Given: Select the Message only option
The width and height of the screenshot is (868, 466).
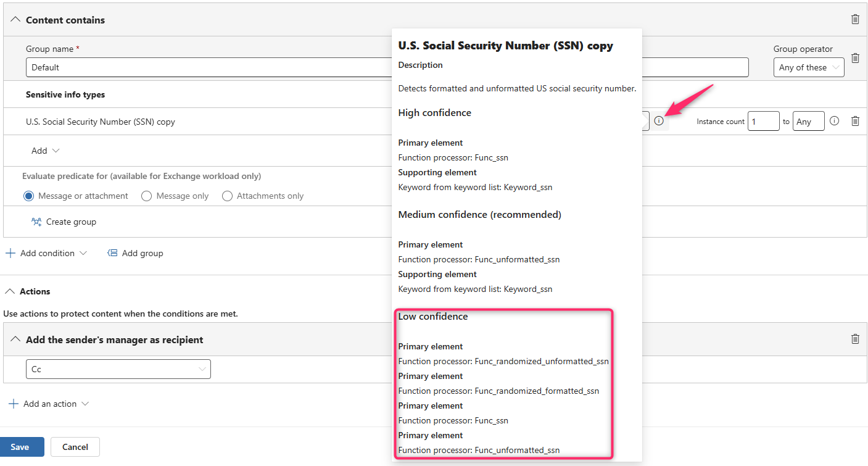Looking at the screenshot, I should [146, 196].
